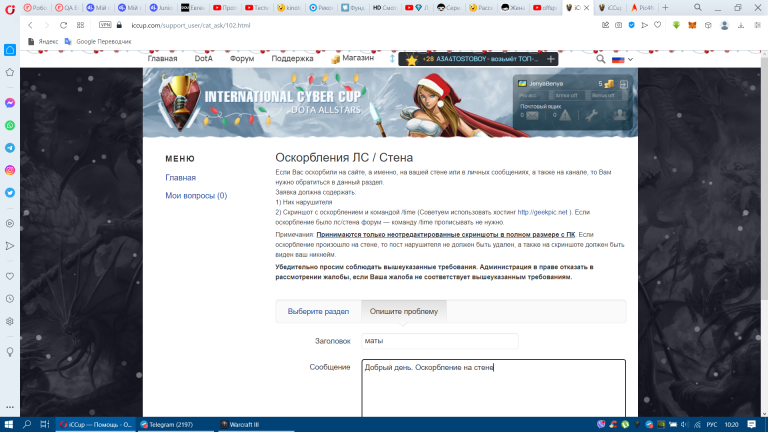Open Messenger in the Opera sidebar
Image resolution: width=768 pixels, height=432 pixels.
(10, 103)
